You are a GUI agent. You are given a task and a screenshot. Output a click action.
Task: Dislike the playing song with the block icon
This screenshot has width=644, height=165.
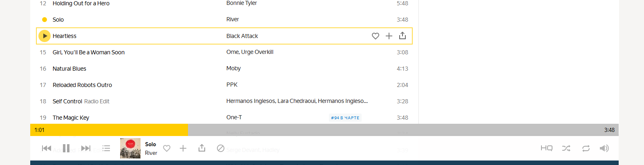point(221,148)
